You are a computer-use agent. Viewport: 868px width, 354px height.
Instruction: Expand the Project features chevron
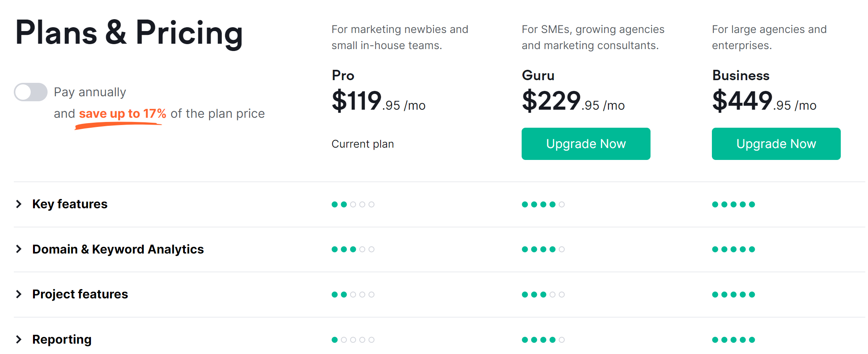[19, 294]
